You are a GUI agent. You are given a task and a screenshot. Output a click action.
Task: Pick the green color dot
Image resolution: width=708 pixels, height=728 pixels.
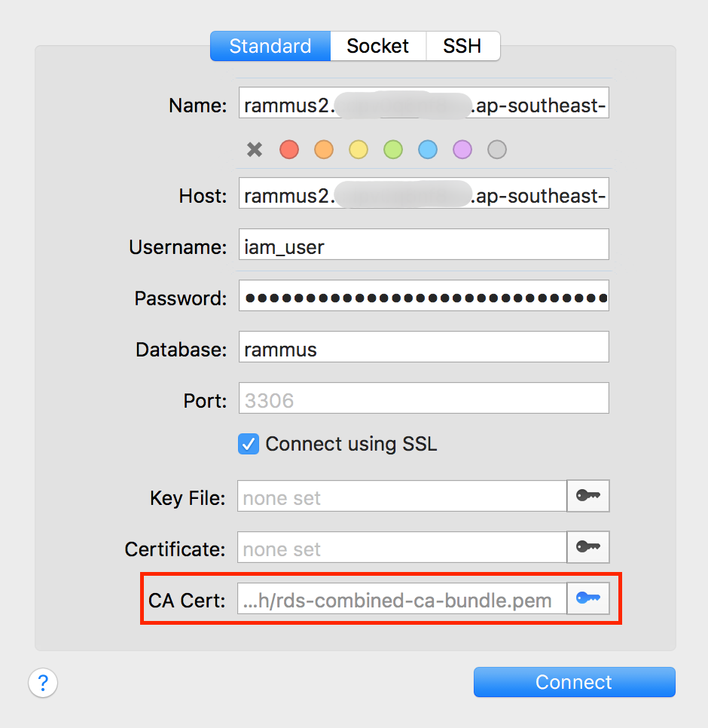pyautogui.click(x=393, y=149)
